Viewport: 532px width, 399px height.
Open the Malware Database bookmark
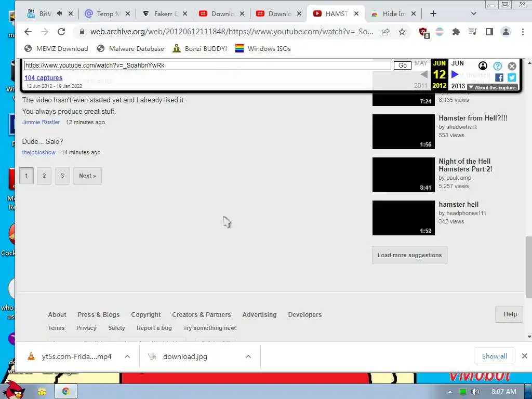click(x=130, y=48)
